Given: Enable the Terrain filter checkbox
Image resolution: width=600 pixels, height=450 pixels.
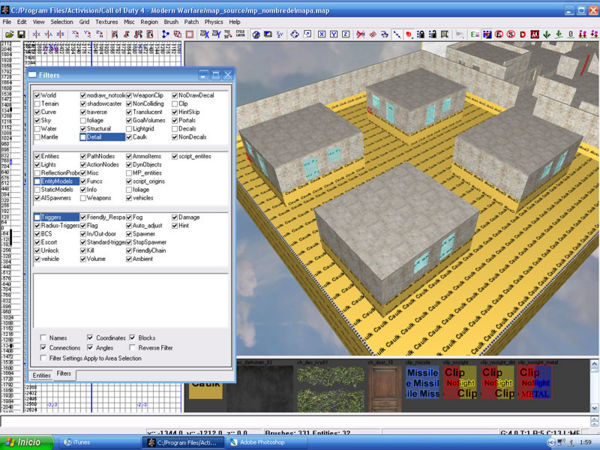Looking at the screenshot, I should 37,104.
